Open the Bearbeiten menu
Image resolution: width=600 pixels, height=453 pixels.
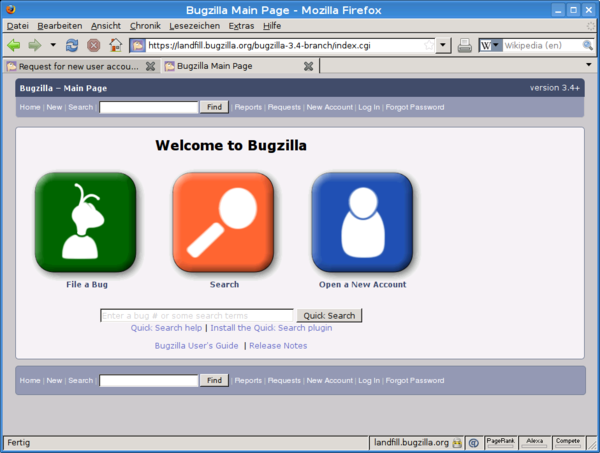(x=60, y=26)
